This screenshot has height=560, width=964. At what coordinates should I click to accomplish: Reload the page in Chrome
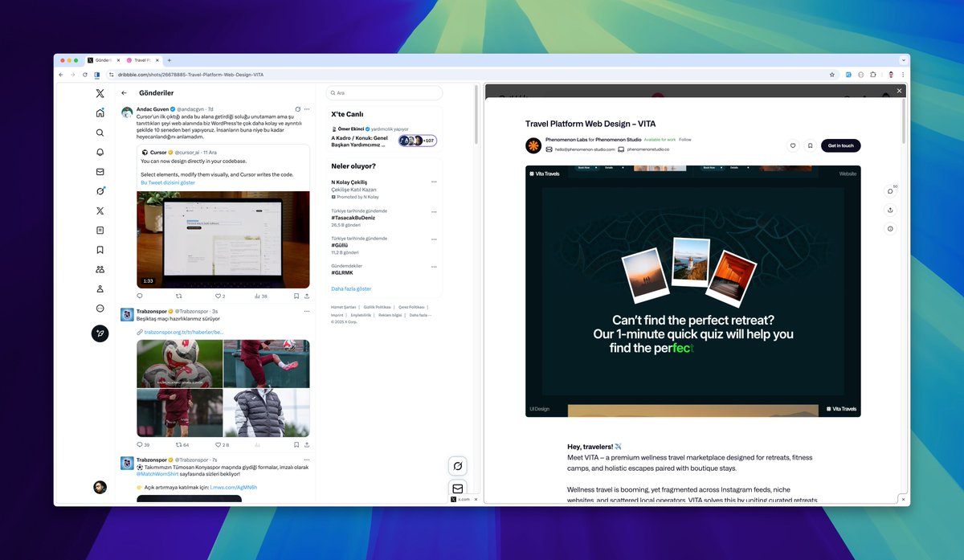coord(85,74)
